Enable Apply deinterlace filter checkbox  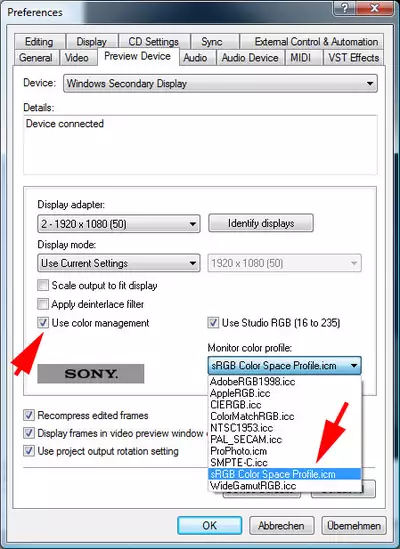43,304
